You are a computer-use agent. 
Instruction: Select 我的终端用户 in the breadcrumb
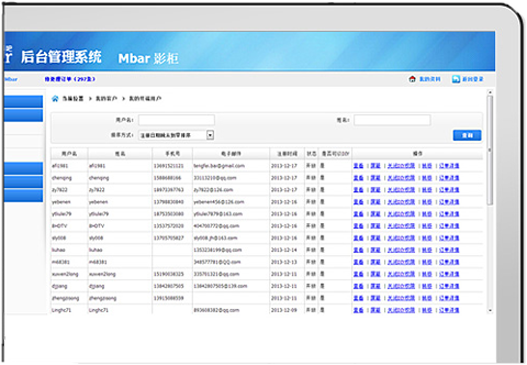145,98
